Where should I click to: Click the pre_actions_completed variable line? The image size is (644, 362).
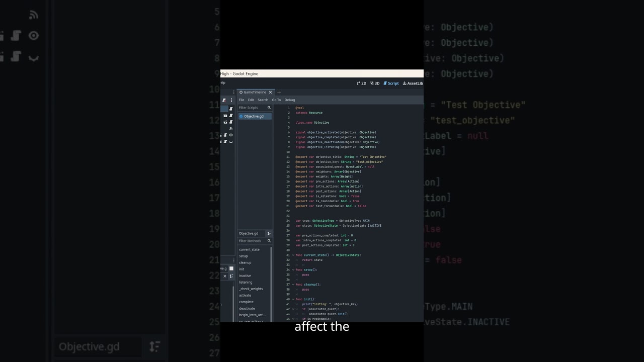tap(324, 235)
